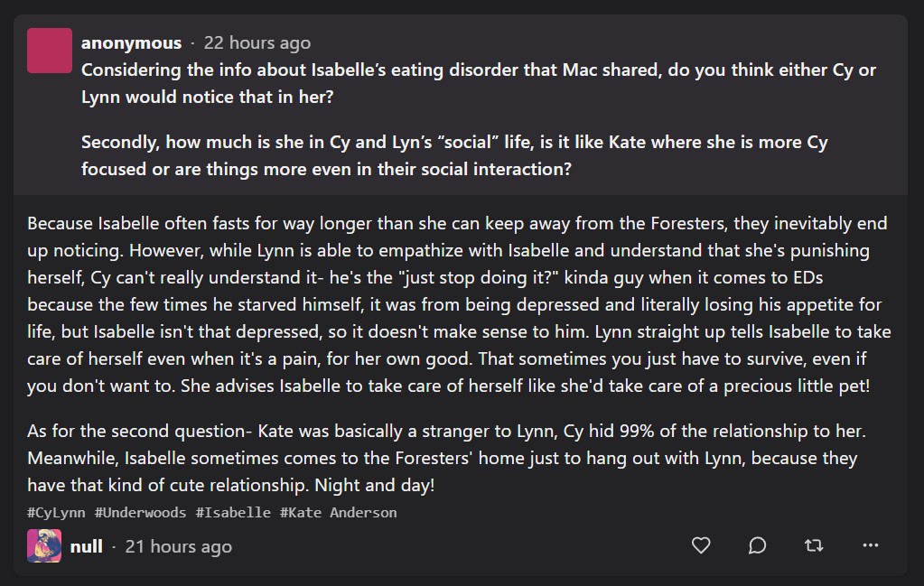Image resolution: width=924 pixels, height=586 pixels.
Task: Open the #CyLynn tag
Action: [56, 512]
